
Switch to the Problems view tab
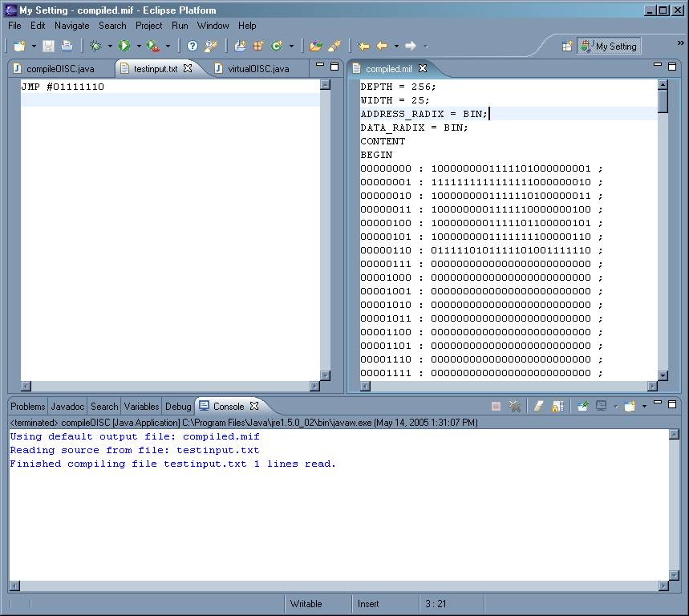[x=28, y=407]
